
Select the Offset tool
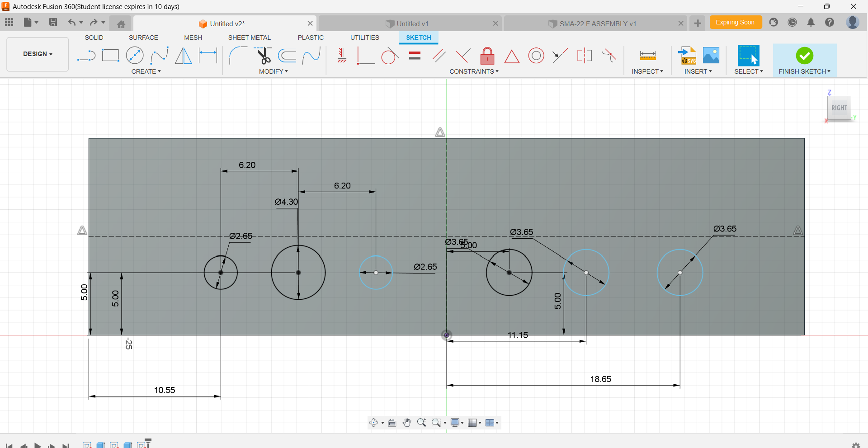(x=287, y=56)
